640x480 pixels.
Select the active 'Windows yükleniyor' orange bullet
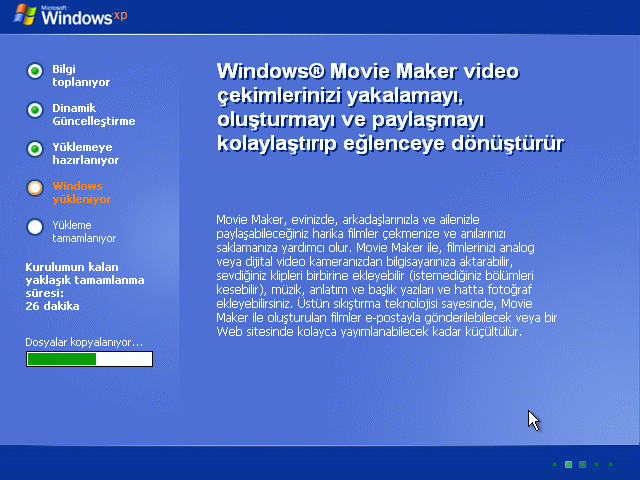pos(35,187)
